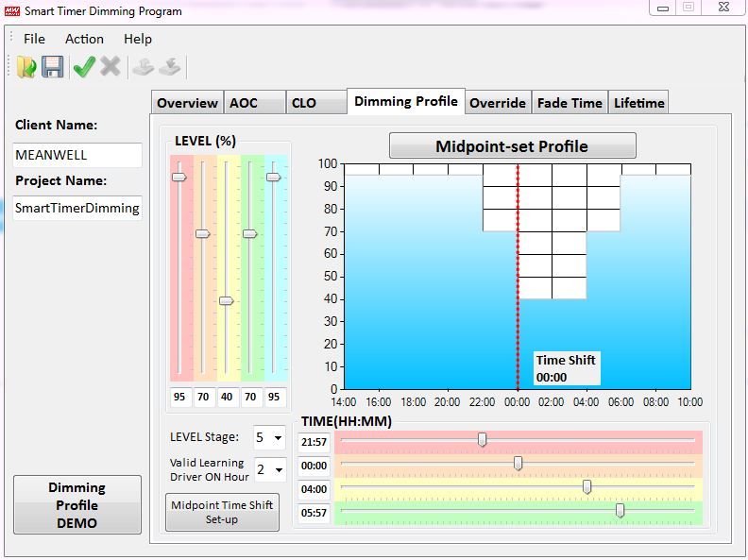
Task: Open the Action menu
Action: (x=84, y=39)
